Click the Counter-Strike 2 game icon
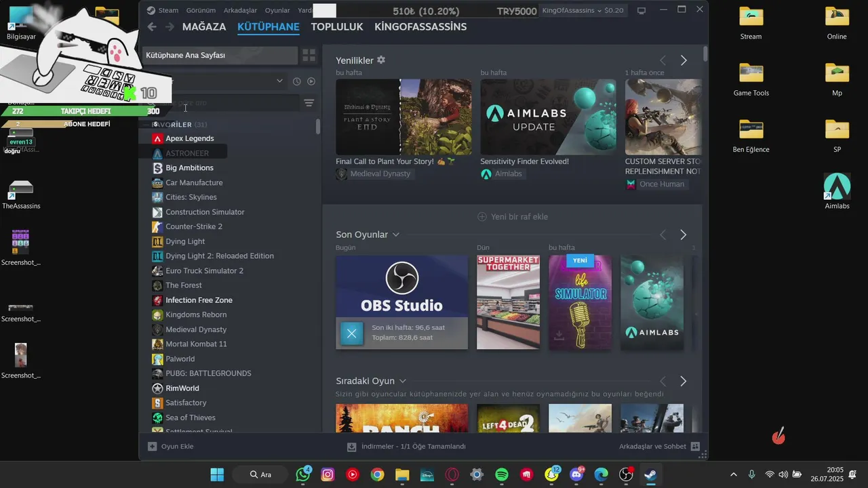 157,226
